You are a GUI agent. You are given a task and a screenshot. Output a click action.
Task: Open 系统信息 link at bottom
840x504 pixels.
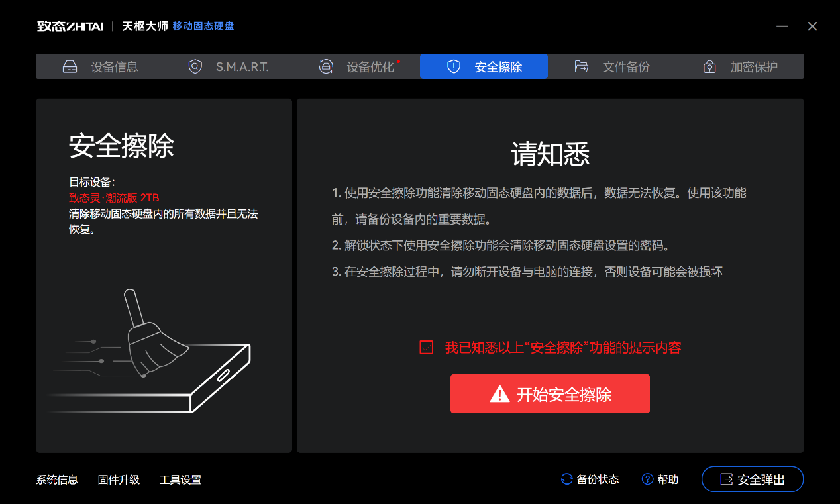tap(57, 480)
